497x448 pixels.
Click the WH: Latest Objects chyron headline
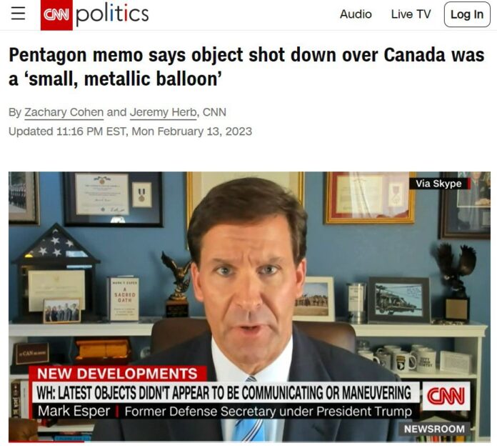pos(224,392)
